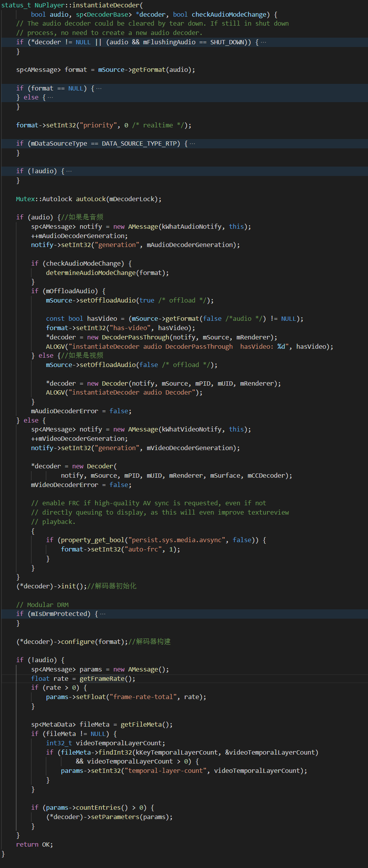Expand folded DATA_SOURCE_TYPE_RTP block ellipsis

pyautogui.click(x=193, y=143)
